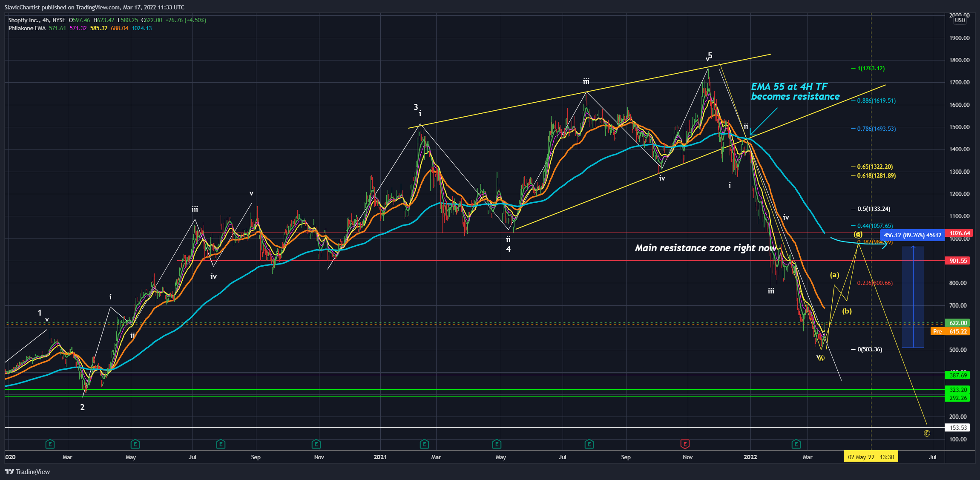Image resolution: width=980 pixels, height=480 pixels.
Task: Click the magenta EMA value 571.32
Action: (78, 28)
